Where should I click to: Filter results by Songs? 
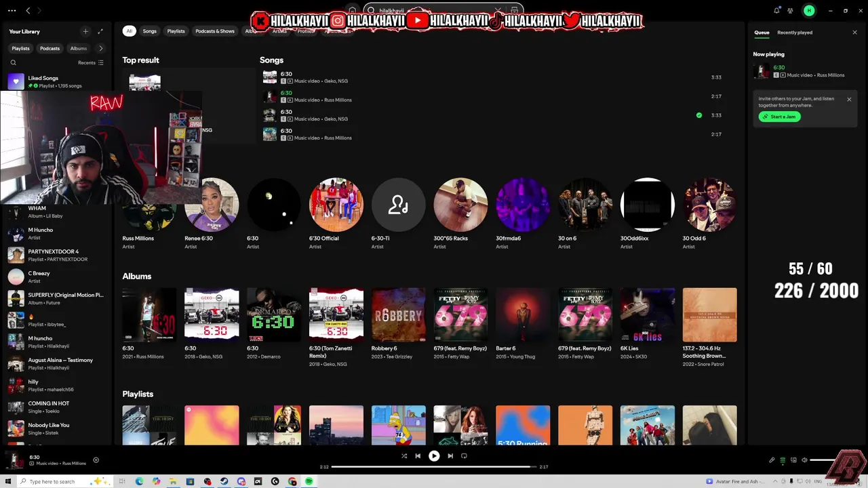pyautogui.click(x=149, y=31)
